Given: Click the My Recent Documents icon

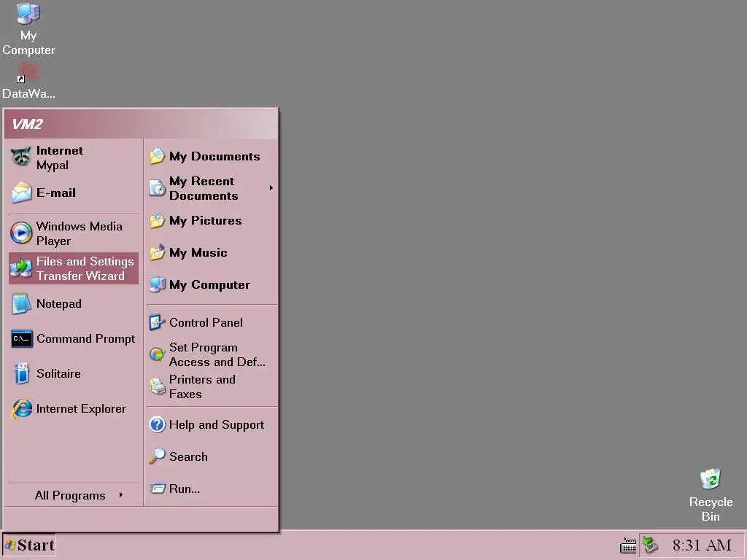Looking at the screenshot, I should click(158, 189).
